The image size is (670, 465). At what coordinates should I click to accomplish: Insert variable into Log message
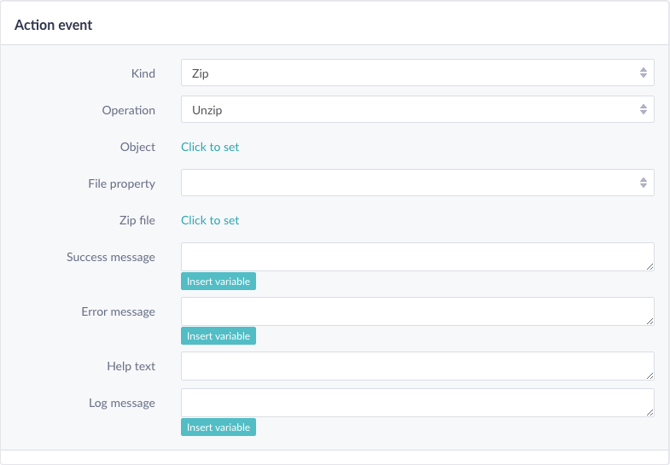218,427
